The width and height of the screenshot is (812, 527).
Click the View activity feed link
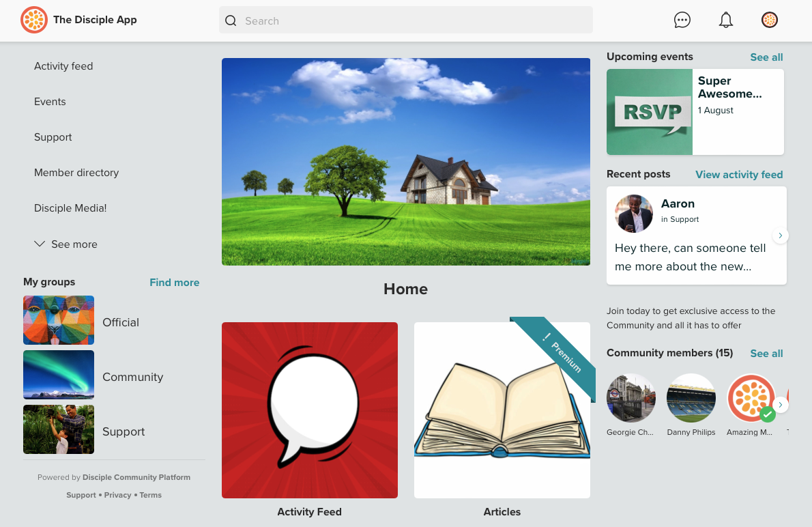(739, 174)
